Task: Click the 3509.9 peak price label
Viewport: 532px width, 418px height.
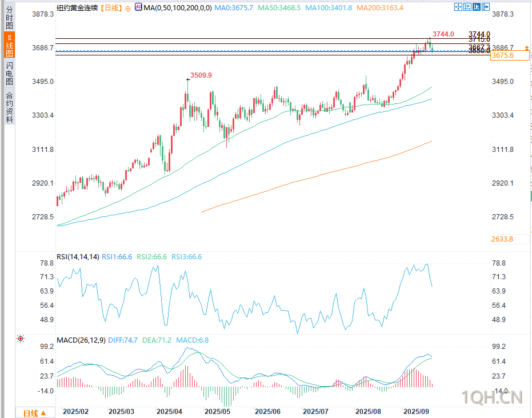Action: click(201, 75)
